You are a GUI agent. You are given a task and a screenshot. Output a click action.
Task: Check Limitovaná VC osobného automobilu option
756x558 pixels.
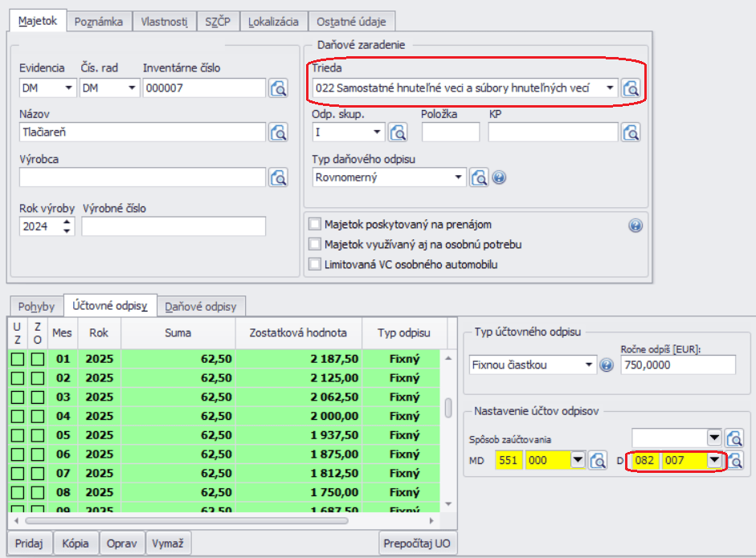pyautogui.click(x=315, y=264)
